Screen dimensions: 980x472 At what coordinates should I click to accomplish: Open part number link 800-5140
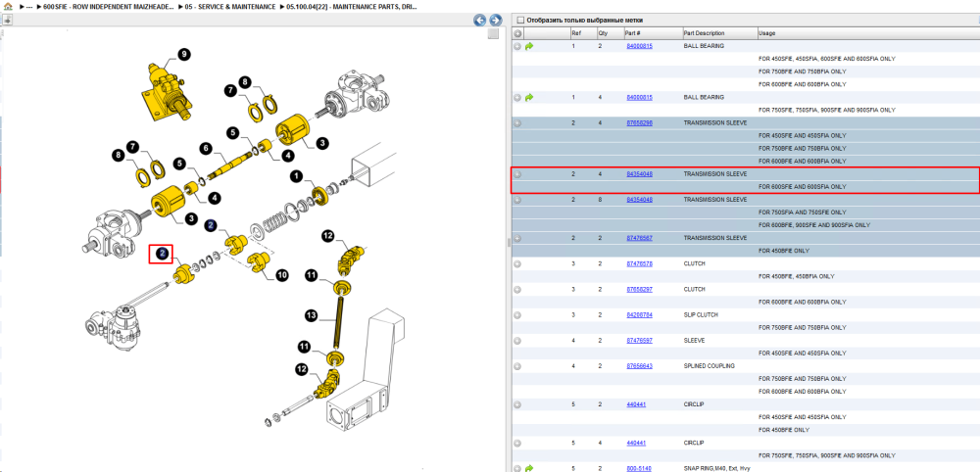tap(638, 468)
